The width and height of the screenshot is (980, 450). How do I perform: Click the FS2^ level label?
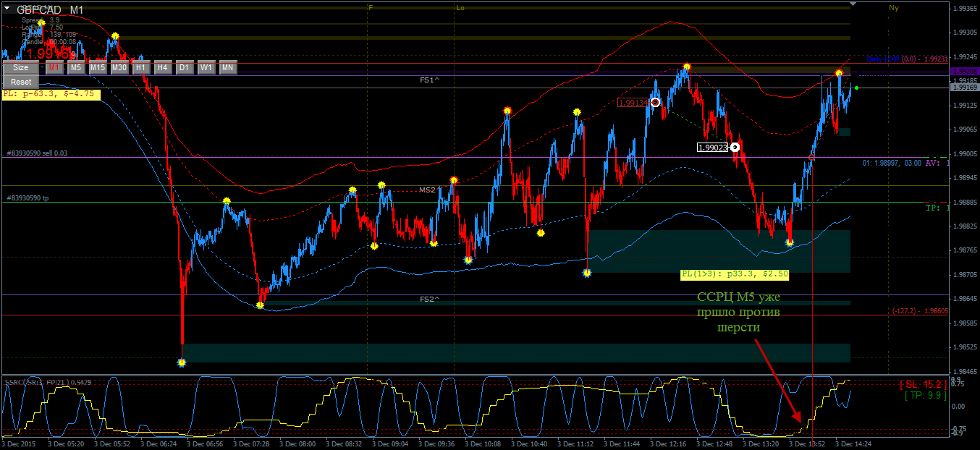429,299
